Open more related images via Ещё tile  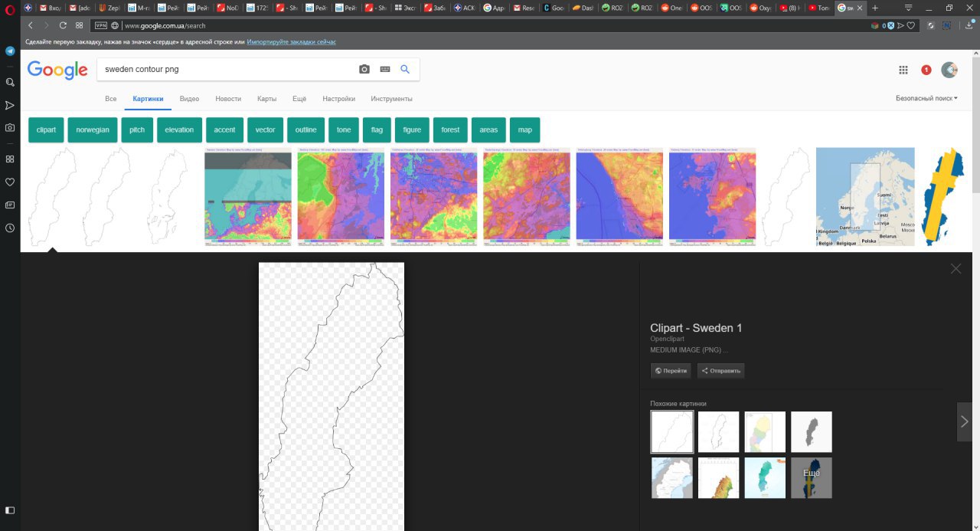(x=811, y=477)
